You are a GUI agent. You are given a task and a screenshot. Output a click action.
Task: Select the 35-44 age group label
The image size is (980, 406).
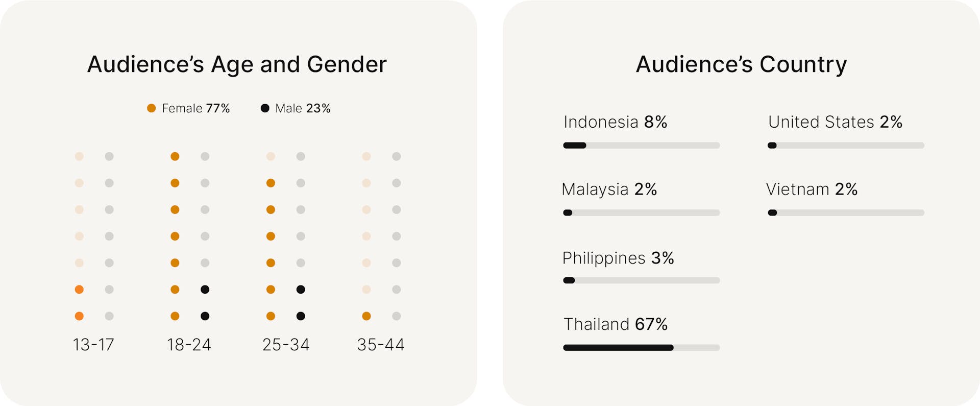click(381, 345)
